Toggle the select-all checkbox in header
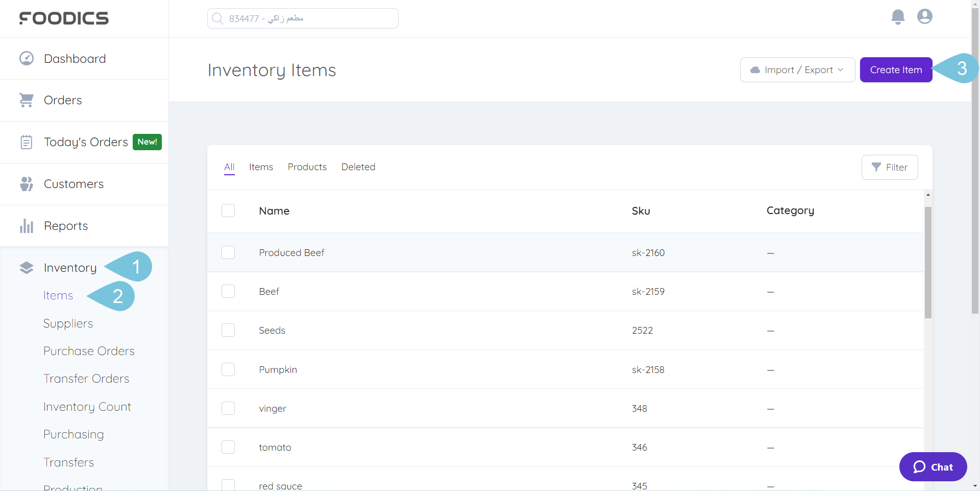The image size is (980, 491). pos(228,211)
